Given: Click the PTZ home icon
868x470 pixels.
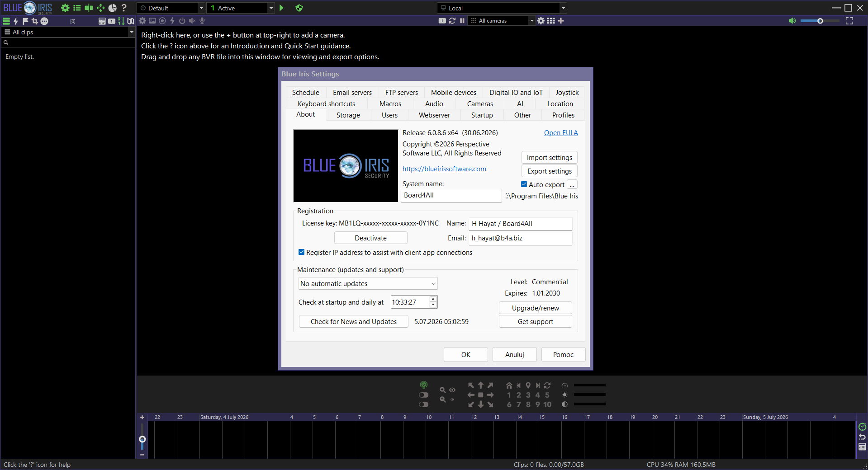Looking at the screenshot, I should tap(509, 385).
